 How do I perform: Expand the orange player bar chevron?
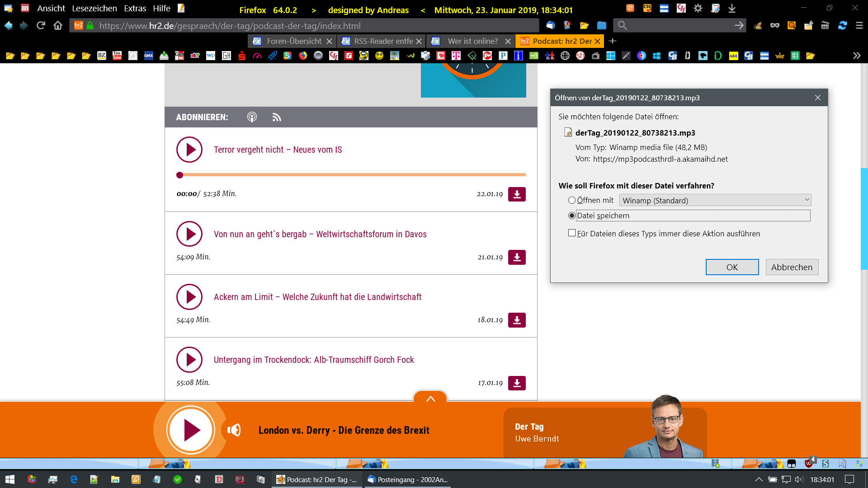tap(430, 399)
